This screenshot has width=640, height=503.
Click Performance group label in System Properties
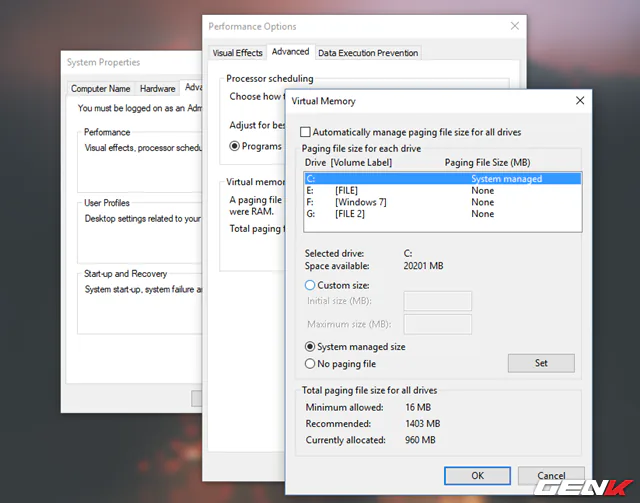pos(107,132)
